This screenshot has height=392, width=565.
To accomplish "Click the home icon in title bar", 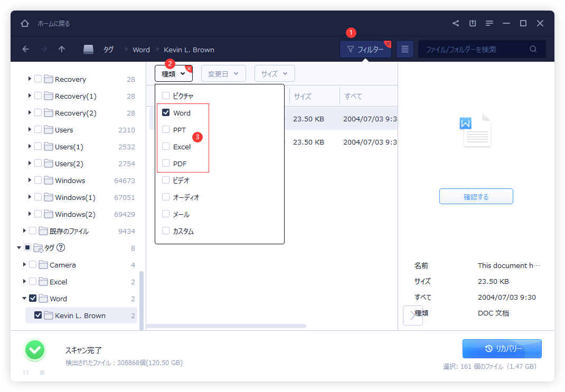I will pos(24,23).
